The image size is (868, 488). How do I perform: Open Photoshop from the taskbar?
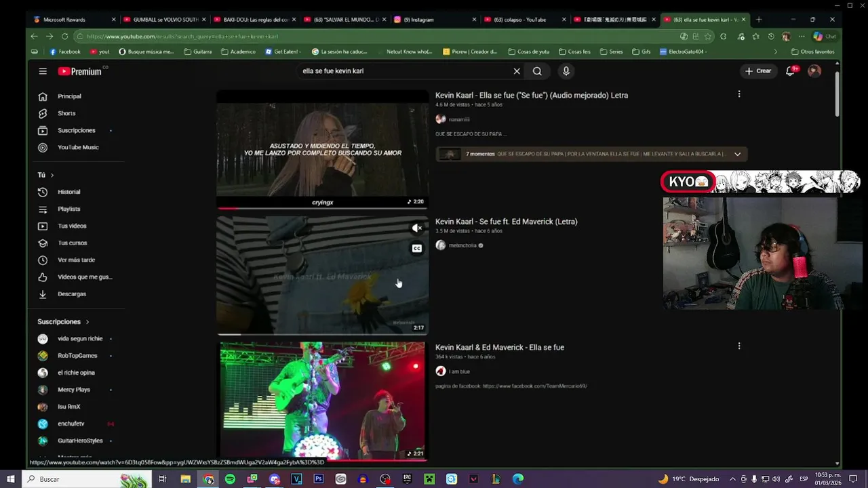point(319,479)
